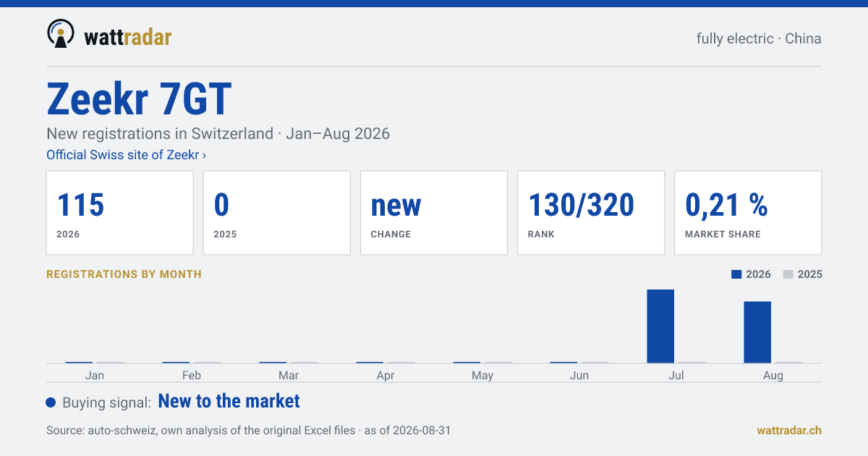Click the blue Aug 2026 bar
868x456 pixels.
(757, 332)
